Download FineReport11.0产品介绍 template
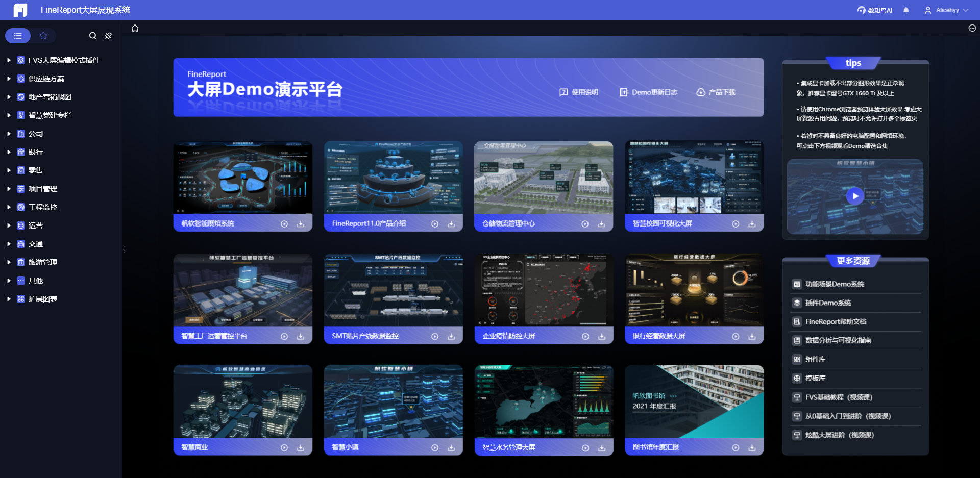Image resolution: width=980 pixels, height=478 pixels. tap(451, 224)
